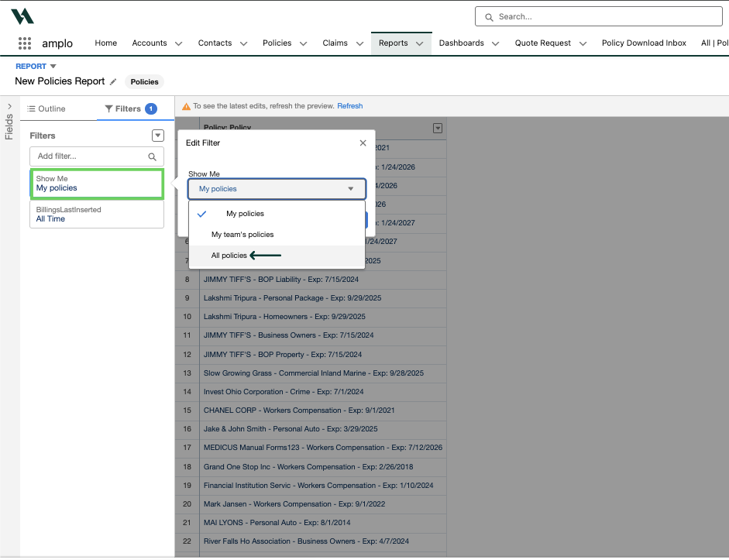Open Lakshmi Tripura Homeowners policy
The height and width of the screenshot is (560, 729).
pos(284,317)
